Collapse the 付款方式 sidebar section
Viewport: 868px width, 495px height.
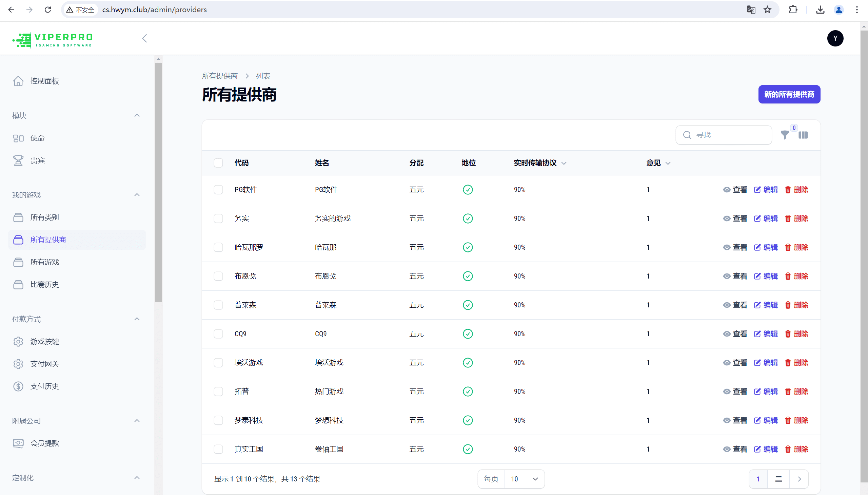pos(137,319)
